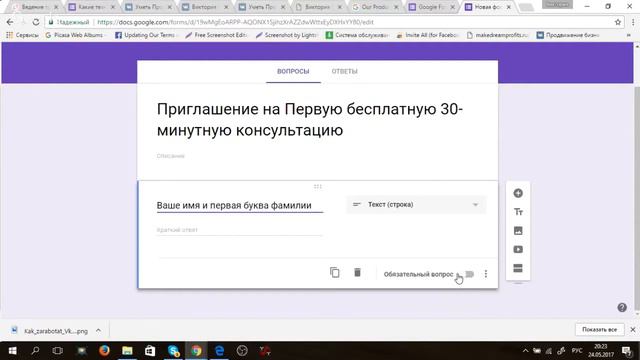Open Windows taskbar search
The height and width of the screenshot is (360, 640).
coord(35,351)
